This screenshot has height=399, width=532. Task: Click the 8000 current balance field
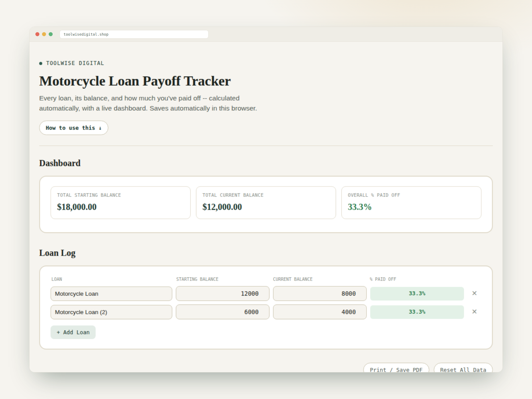click(x=320, y=294)
